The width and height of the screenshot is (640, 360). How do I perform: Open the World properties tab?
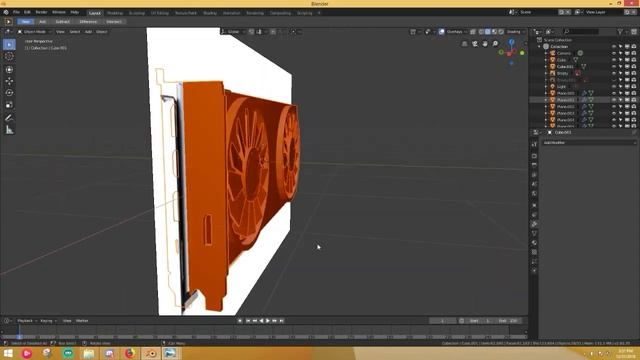coord(534,193)
